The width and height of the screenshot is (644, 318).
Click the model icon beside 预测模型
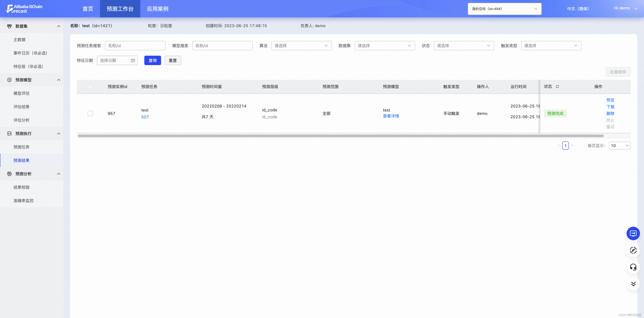coord(9,80)
